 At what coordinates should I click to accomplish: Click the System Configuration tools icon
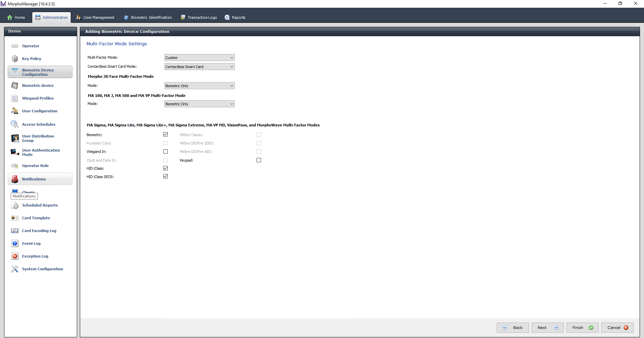click(15, 269)
